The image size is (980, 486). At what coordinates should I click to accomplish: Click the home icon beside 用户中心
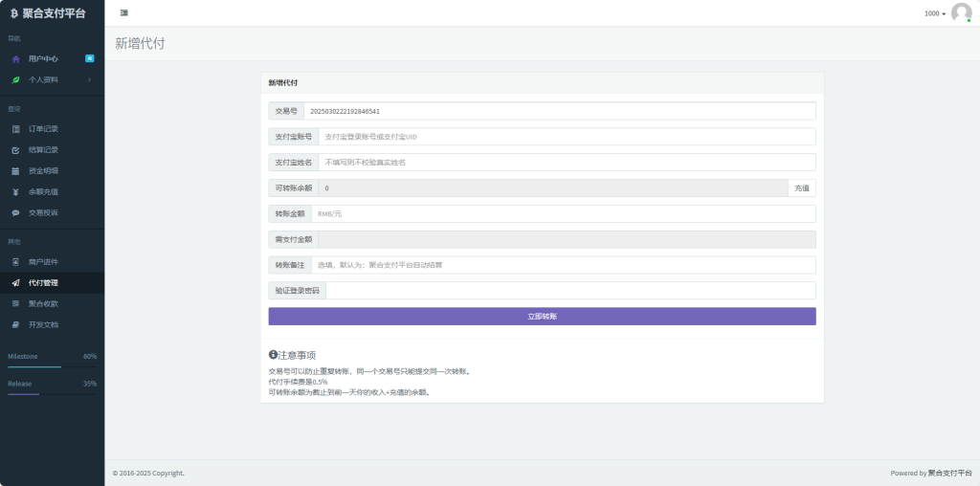point(16,58)
